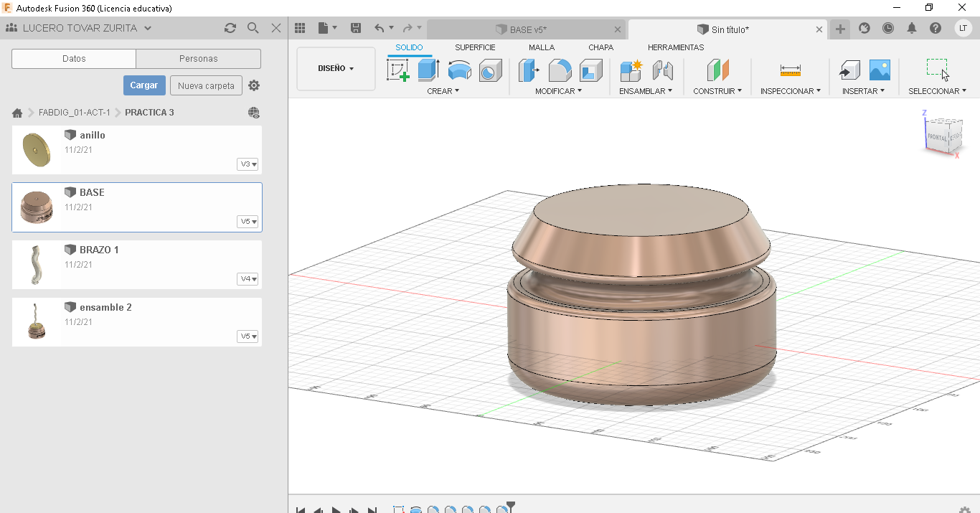
Task: Click the Extensions icon in title bar
Action: pyautogui.click(x=864, y=28)
